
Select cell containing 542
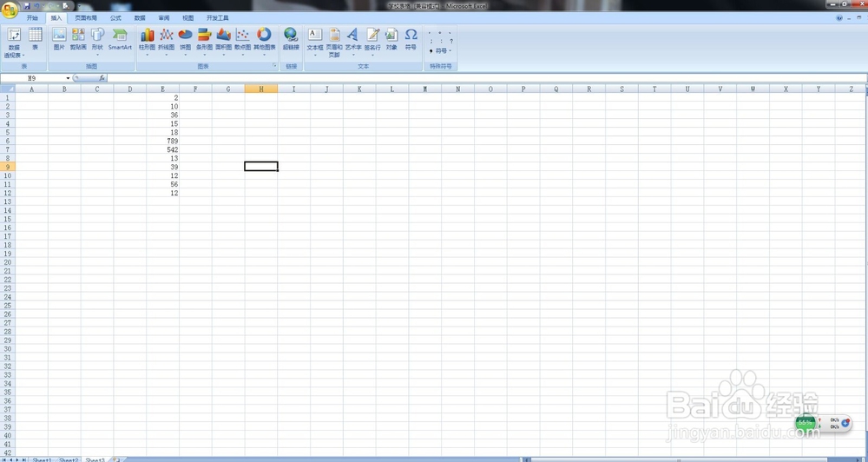(163, 149)
